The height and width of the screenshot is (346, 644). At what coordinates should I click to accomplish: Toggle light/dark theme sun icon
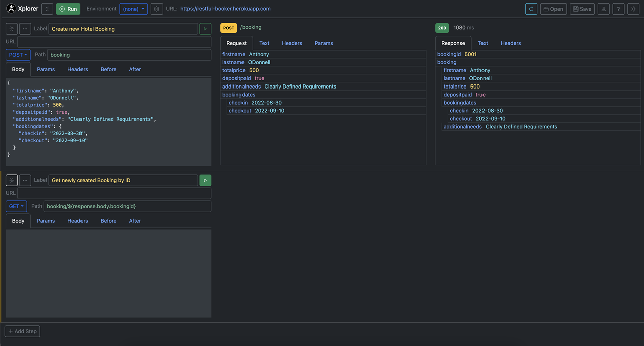634,9
